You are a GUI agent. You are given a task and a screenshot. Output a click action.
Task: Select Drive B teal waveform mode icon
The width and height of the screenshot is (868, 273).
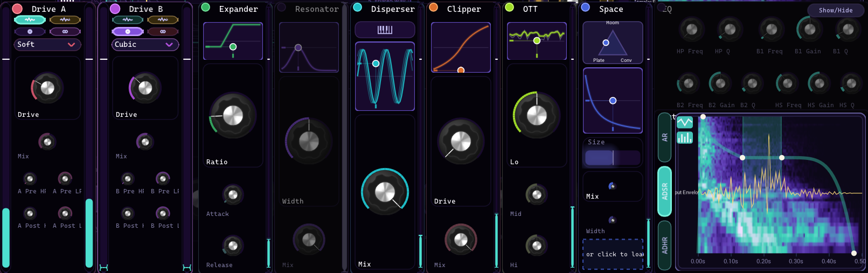coord(128,20)
